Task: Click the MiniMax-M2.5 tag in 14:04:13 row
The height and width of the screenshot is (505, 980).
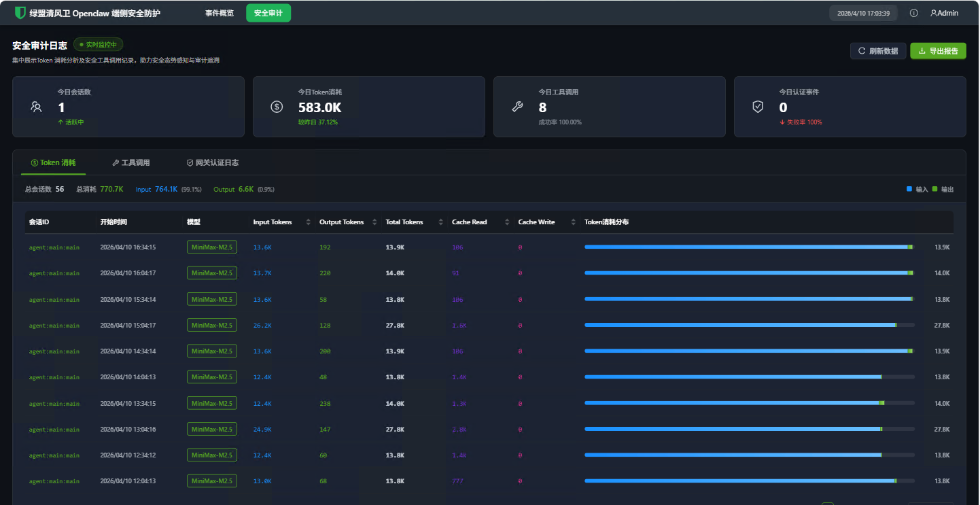Action: tap(212, 377)
